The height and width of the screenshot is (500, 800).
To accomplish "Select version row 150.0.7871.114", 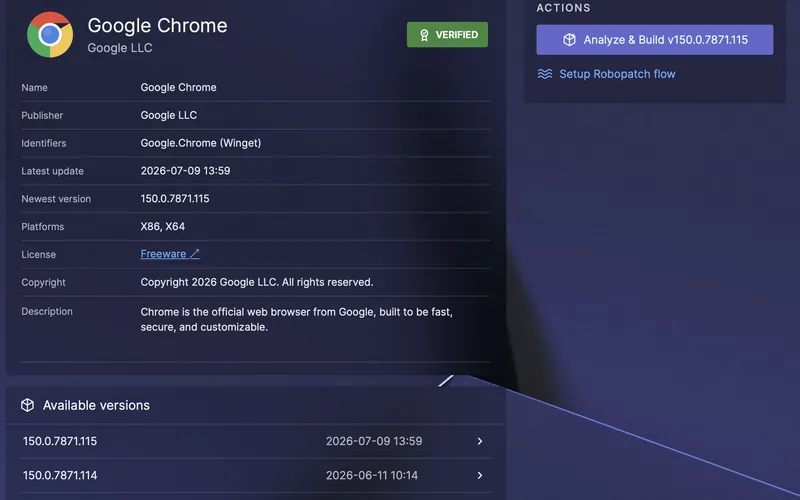I will [255, 476].
